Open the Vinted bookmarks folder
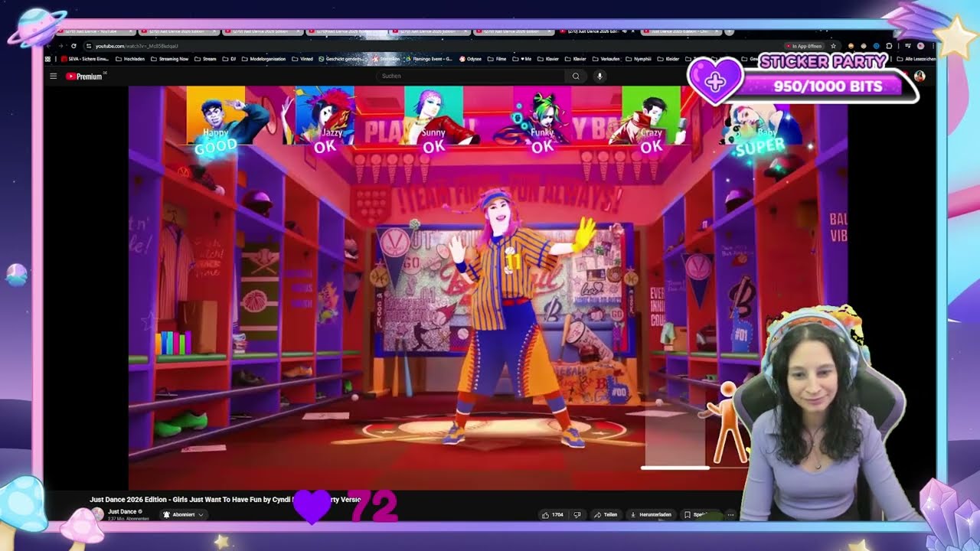 click(x=302, y=59)
